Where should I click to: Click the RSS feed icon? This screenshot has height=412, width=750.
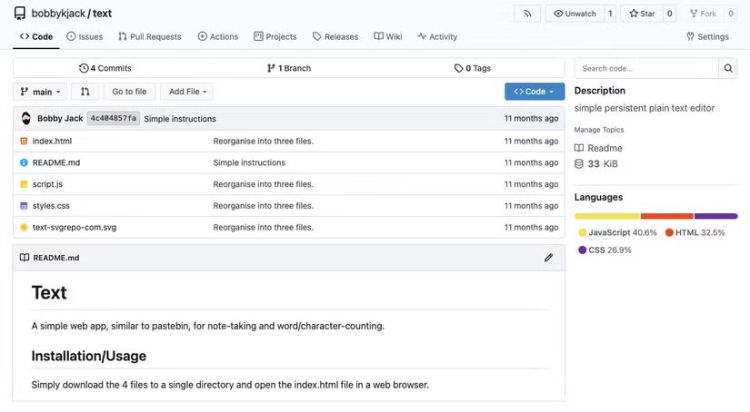click(x=527, y=14)
